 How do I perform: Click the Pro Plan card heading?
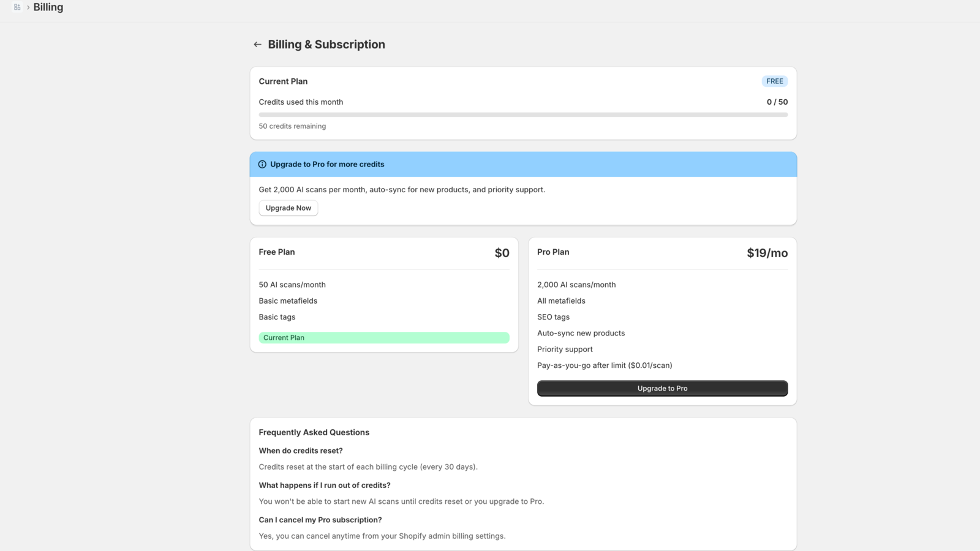tap(553, 252)
